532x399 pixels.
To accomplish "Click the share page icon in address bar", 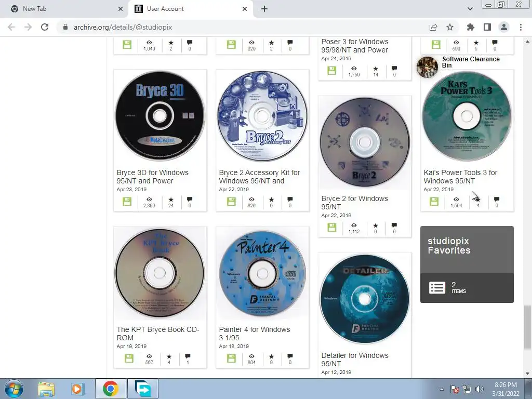I will click(x=433, y=27).
